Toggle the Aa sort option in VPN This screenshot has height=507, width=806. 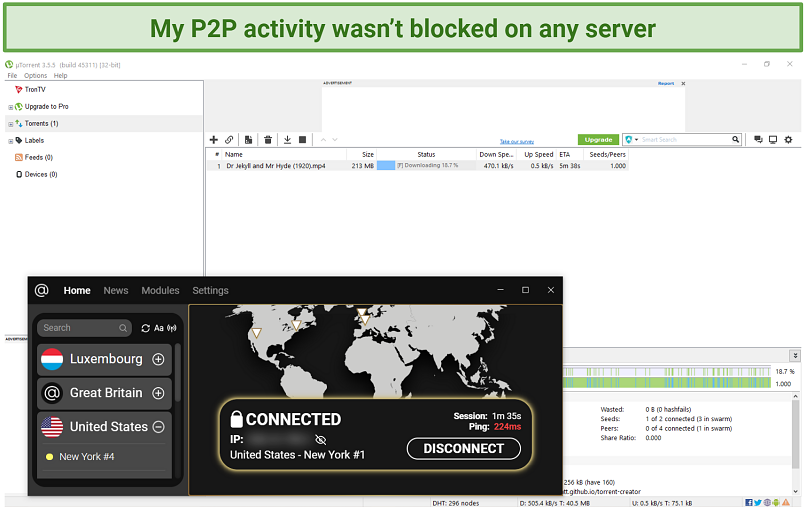[158, 328]
